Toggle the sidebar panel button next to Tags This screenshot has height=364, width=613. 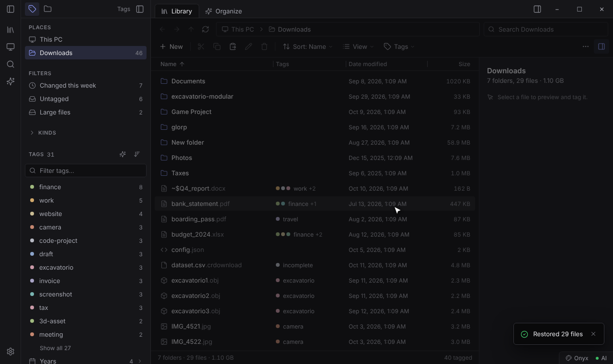coord(140,9)
